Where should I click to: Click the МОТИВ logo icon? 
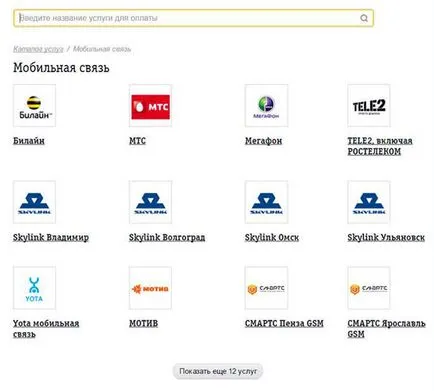coord(150,288)
